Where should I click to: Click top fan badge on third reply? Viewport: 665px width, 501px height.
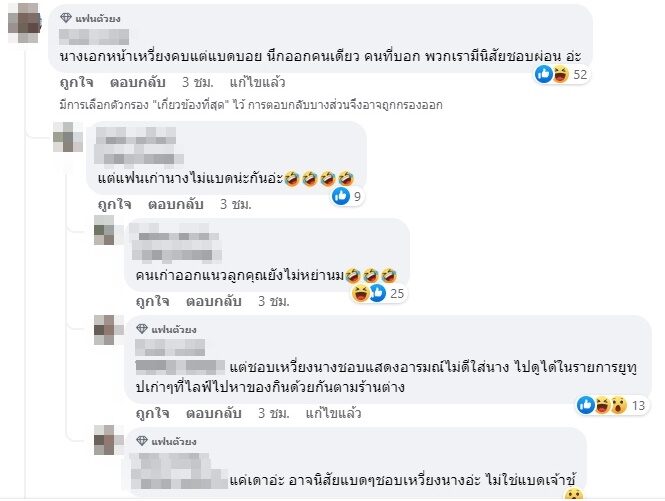[x=166, y=329]
